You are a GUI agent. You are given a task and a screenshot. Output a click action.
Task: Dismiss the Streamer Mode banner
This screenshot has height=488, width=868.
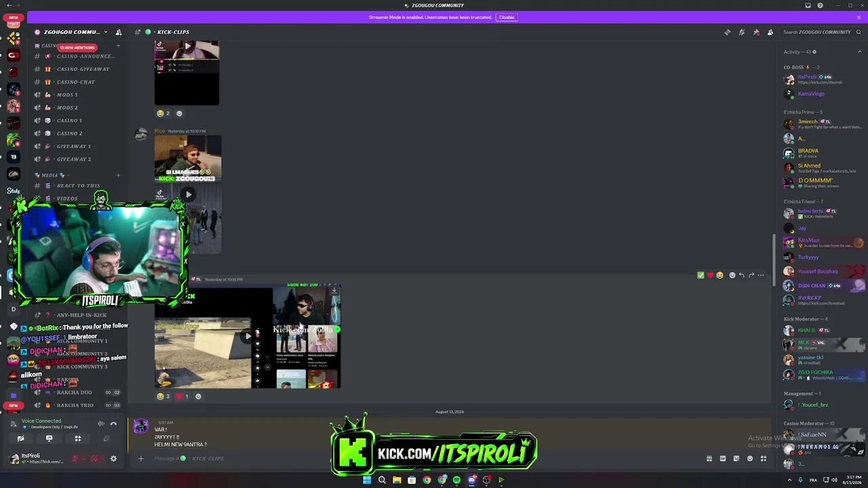point(859,17)
